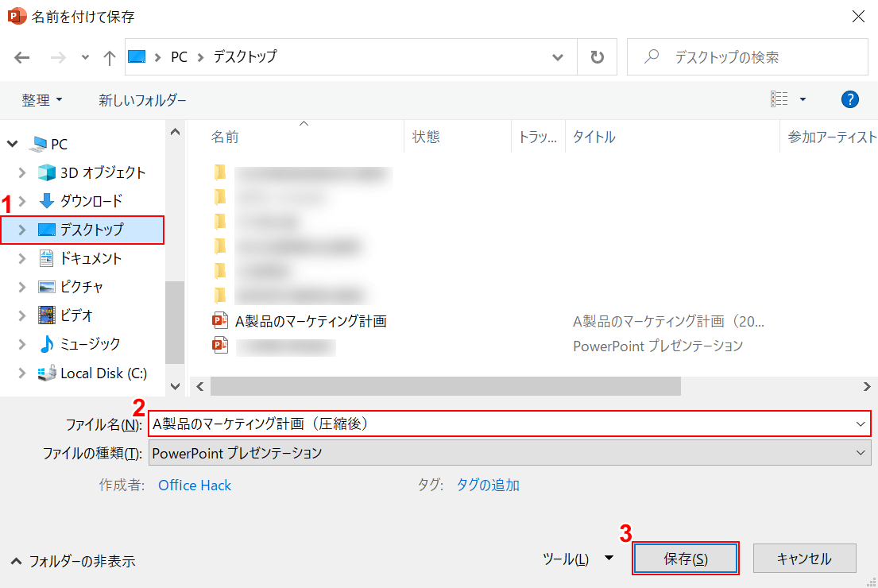The height and width of the screenshot is (588, 878).
Task: Create a 新しいフォルダー
Action: point(142,99)
